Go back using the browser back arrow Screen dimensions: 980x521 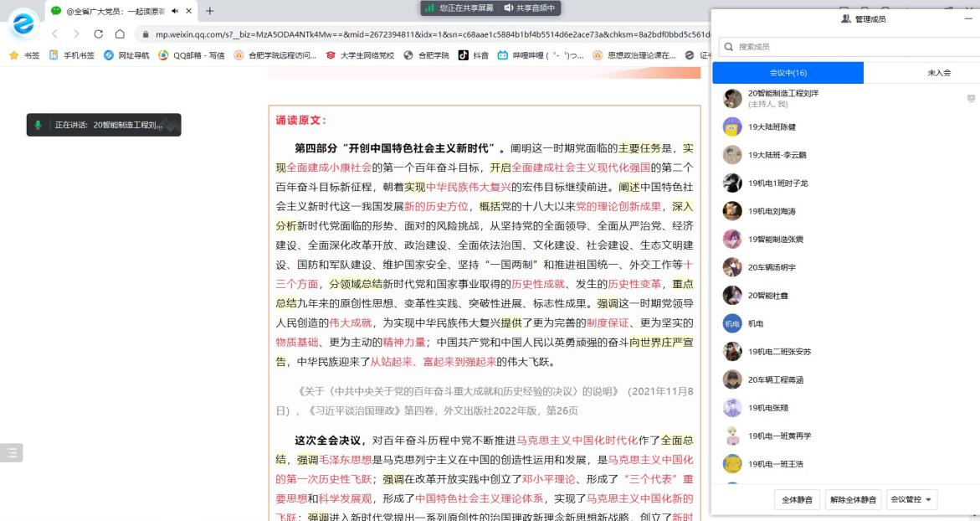pos(55,34)
